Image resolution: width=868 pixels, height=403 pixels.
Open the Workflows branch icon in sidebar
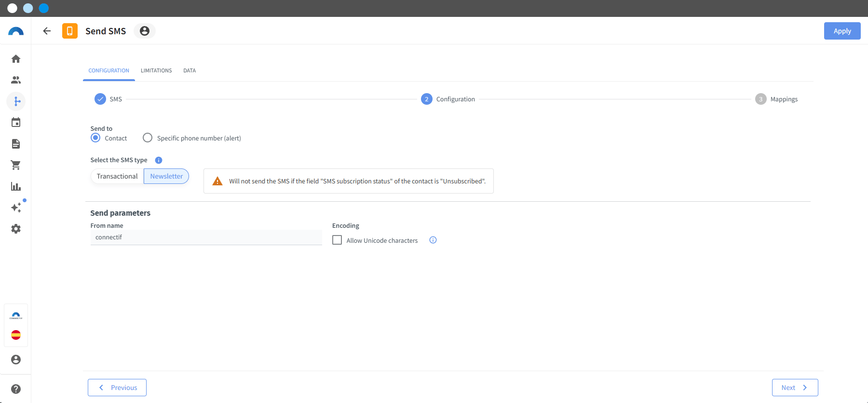click(16, 101)
